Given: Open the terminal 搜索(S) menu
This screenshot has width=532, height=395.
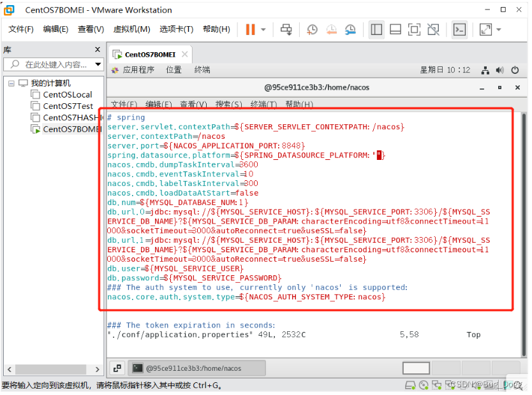Looking at the screenshot, I should click(x=228, y=104).
